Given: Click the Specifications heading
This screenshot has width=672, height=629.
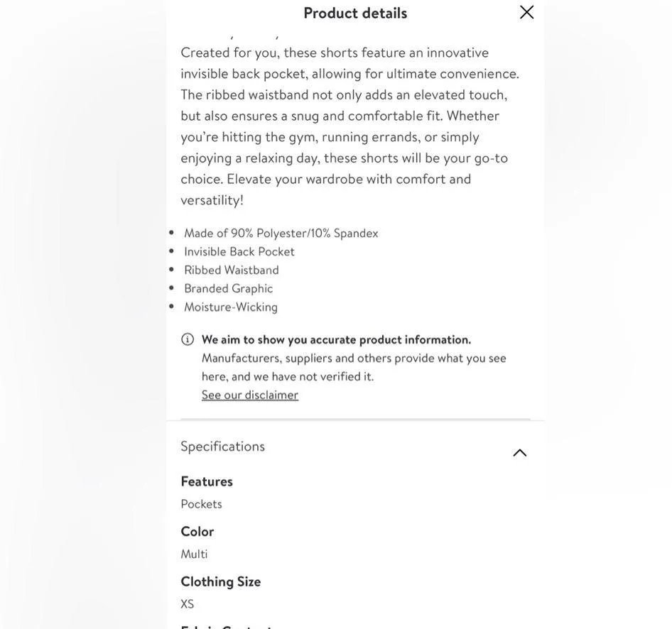Looking at the screenshot, I should [223, 446].
